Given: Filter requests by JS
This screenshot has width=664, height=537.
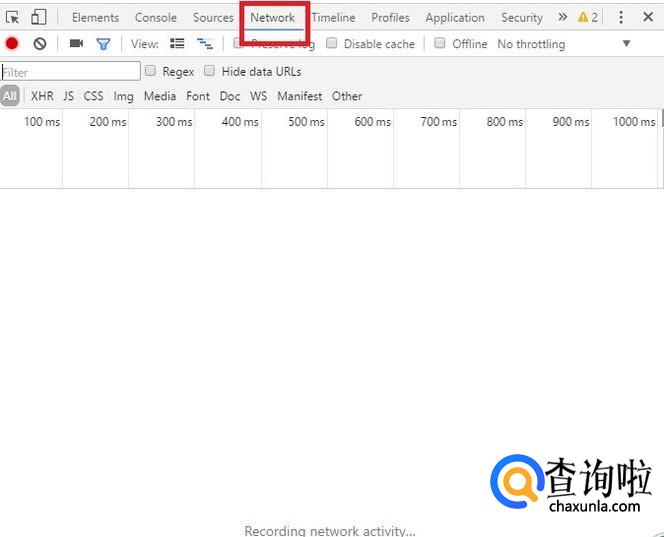Looking at the screenshot, I should (68, 96).
